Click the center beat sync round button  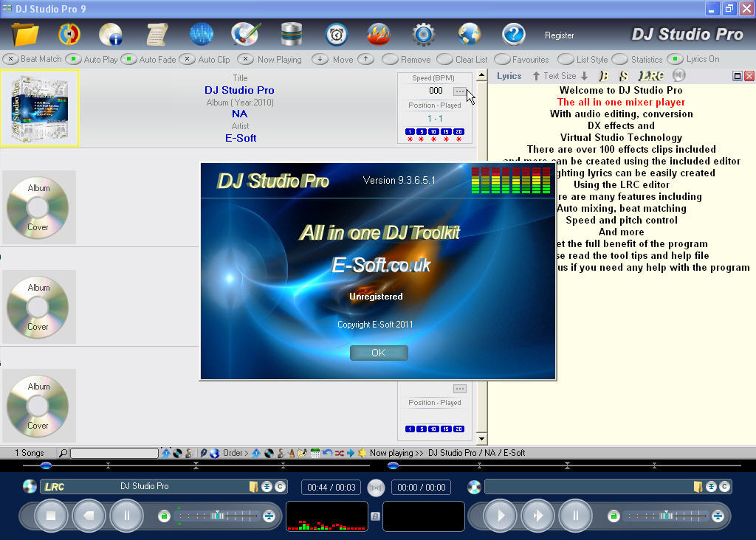376,488
